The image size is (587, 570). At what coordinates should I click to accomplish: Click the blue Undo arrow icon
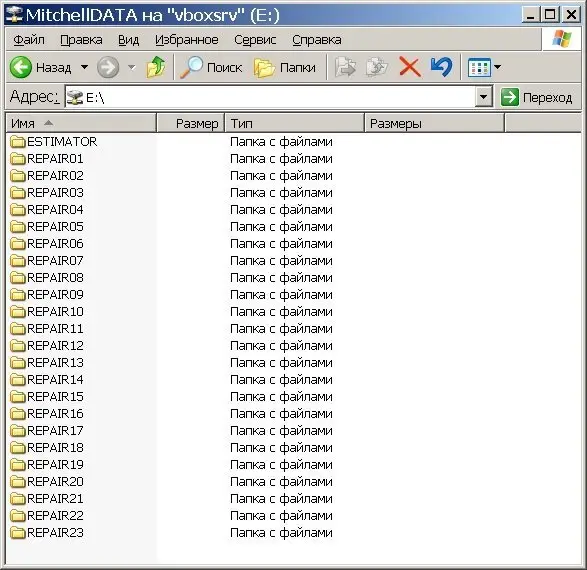coord(441,67)
